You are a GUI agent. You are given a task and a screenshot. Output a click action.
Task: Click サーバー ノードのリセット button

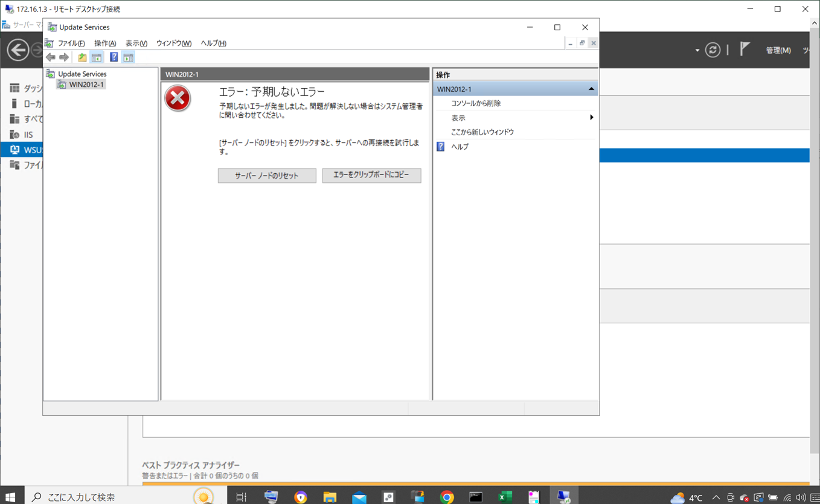(x=266, y=176)
